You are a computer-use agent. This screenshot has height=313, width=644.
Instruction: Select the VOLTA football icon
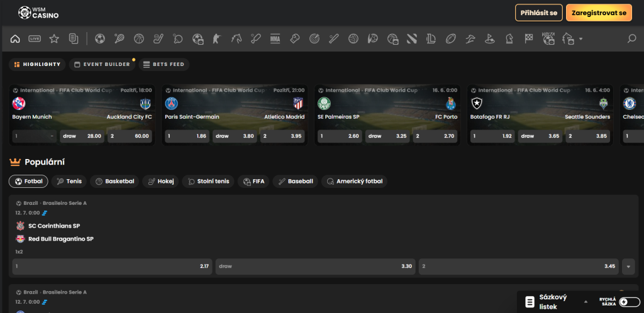548,38
